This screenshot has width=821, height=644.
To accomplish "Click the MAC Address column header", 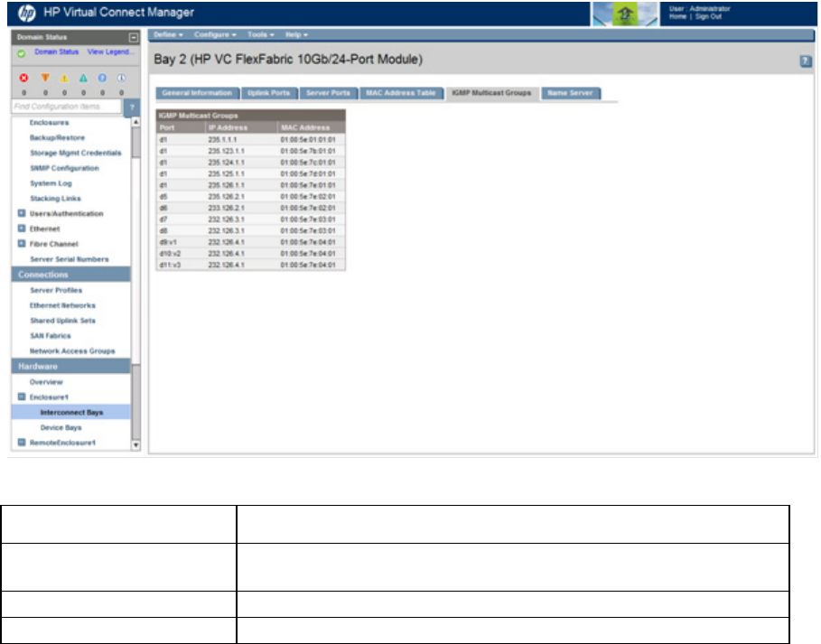I will click(x=311, y=127).
